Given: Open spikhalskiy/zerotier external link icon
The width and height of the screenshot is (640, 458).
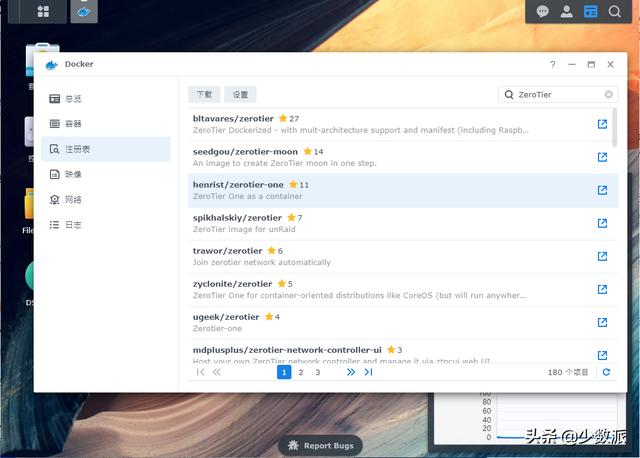Looking at the screenshot, I should click(x=602, y=223).
